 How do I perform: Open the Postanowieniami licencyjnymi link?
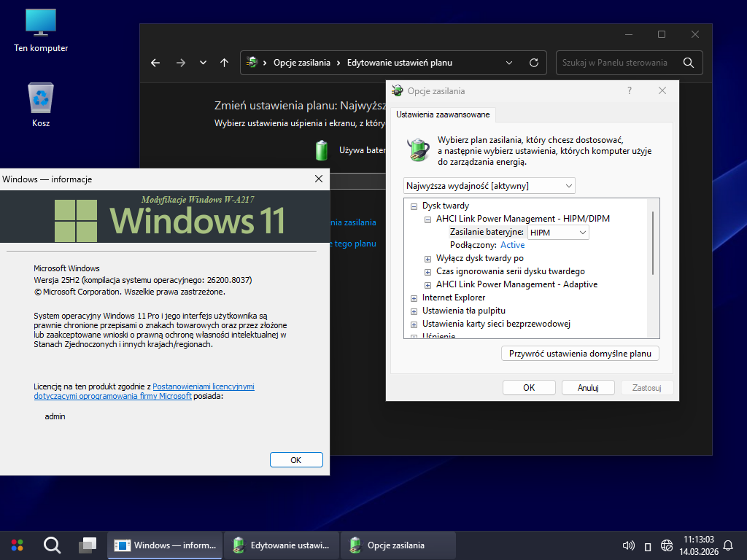pos(204,386)
